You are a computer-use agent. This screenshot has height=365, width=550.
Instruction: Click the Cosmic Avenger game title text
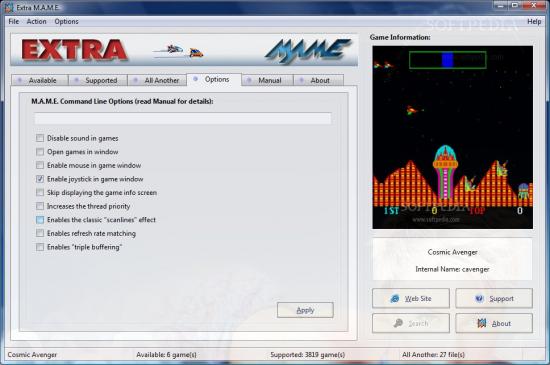[452, 252]
